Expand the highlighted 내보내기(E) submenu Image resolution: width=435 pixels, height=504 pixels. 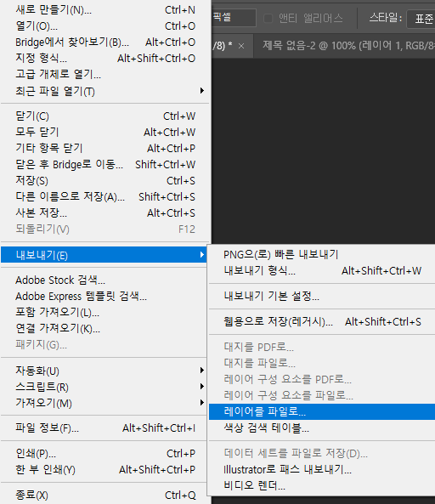(104, 255)
